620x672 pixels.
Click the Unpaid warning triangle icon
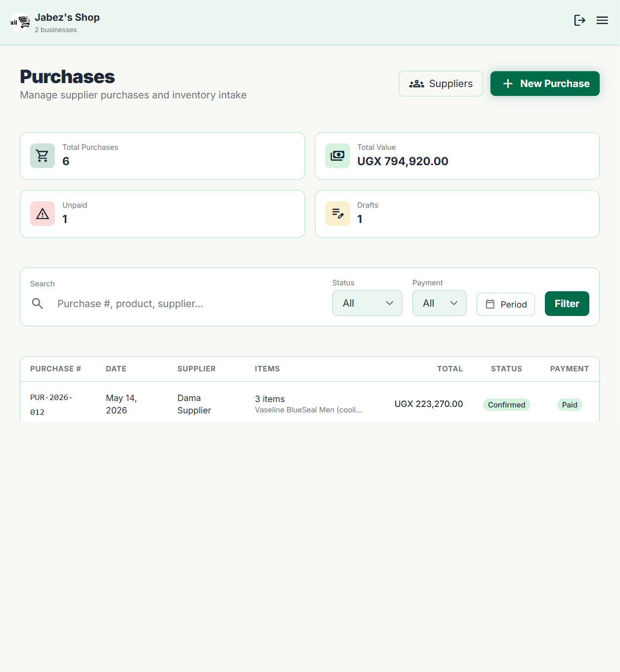[43, 214]
